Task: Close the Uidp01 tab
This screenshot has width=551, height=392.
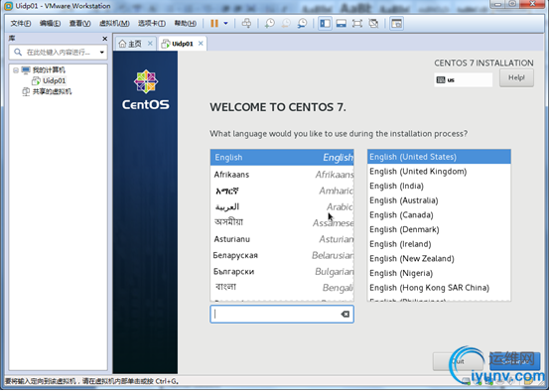Action: pos(201,44)
